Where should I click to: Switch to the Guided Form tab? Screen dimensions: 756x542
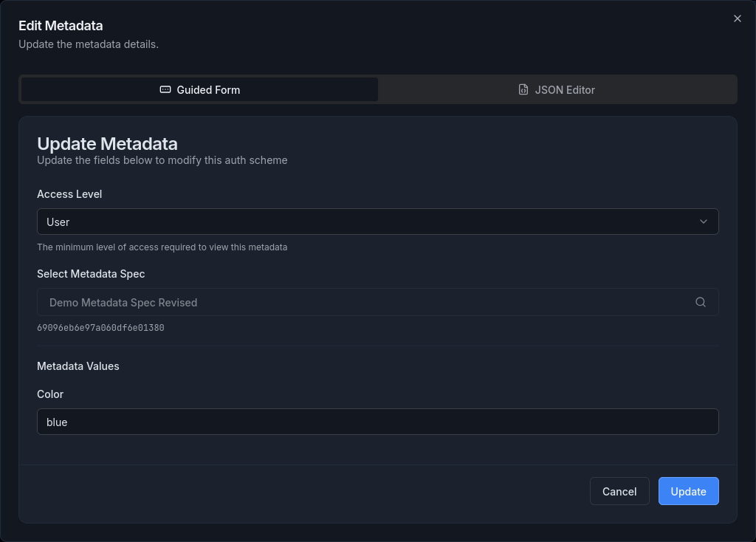pos(200,89)
